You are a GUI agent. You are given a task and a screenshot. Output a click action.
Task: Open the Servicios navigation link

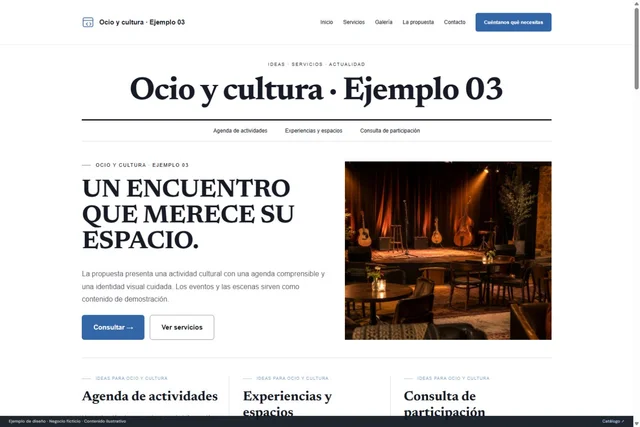coord(354,22)
